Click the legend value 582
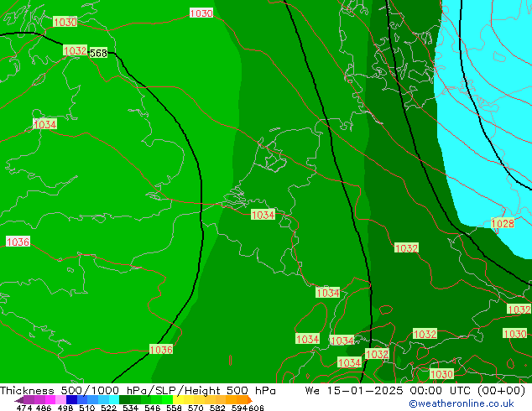Image resolution: width=532 pixels, height=411 pixels. pos(217,408)
